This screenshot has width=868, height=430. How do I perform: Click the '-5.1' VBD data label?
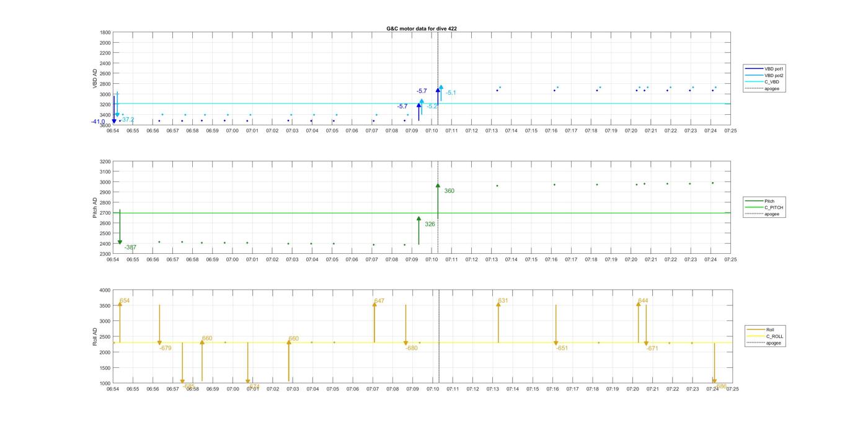(x=451, y=92)
